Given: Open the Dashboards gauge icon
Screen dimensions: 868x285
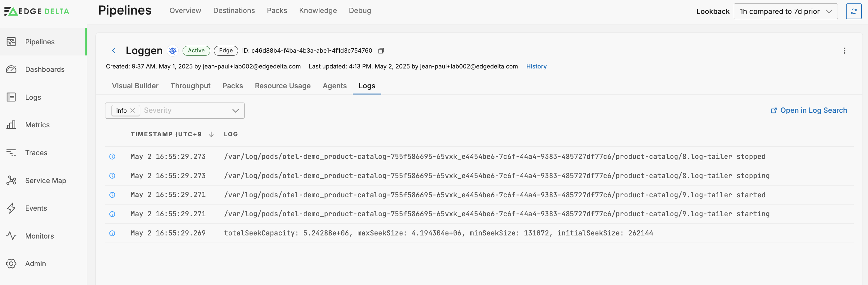Looking at the screenshot, I should pos(11,69).
